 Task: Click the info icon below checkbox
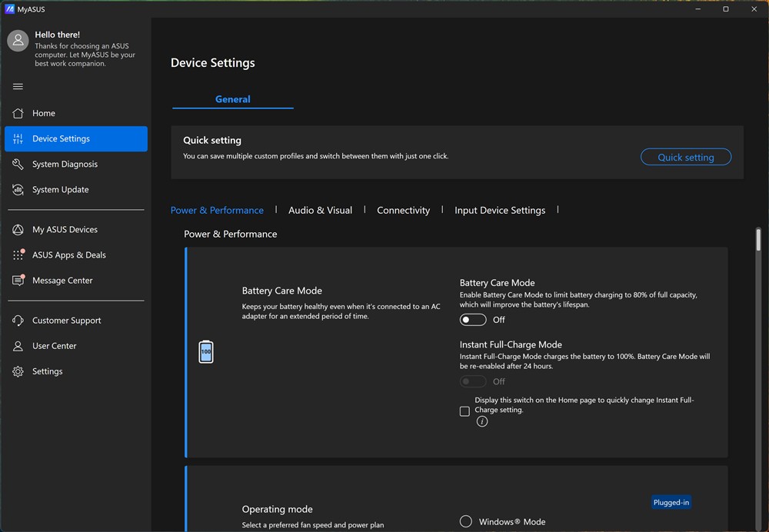coord(482,421)
